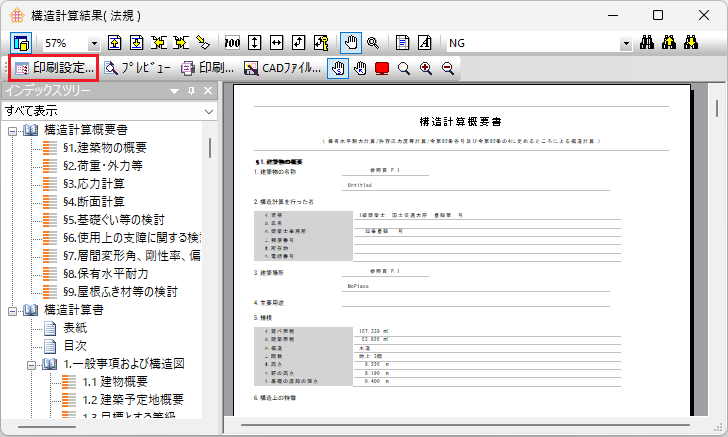Click the 100% actual size icon
This screenshot has height=437, width=728.
[x=233, y=43]
